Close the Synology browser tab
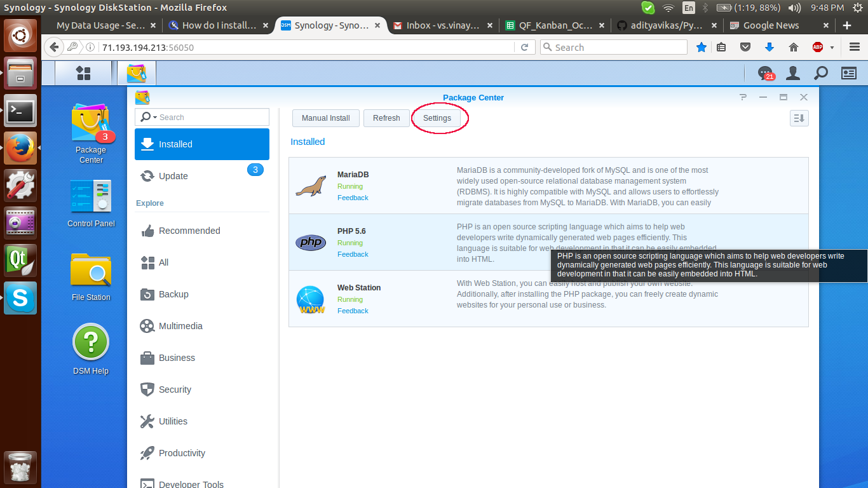Image resolution: width=868 pixels, height=488 pixels. (377, 25)
